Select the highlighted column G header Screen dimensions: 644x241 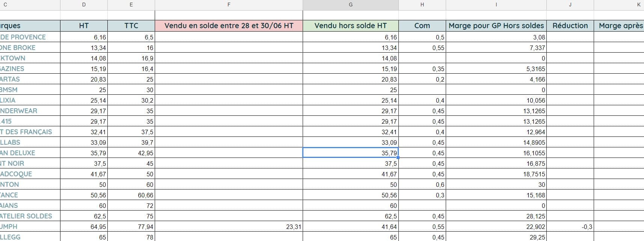[x=350, y=5]
